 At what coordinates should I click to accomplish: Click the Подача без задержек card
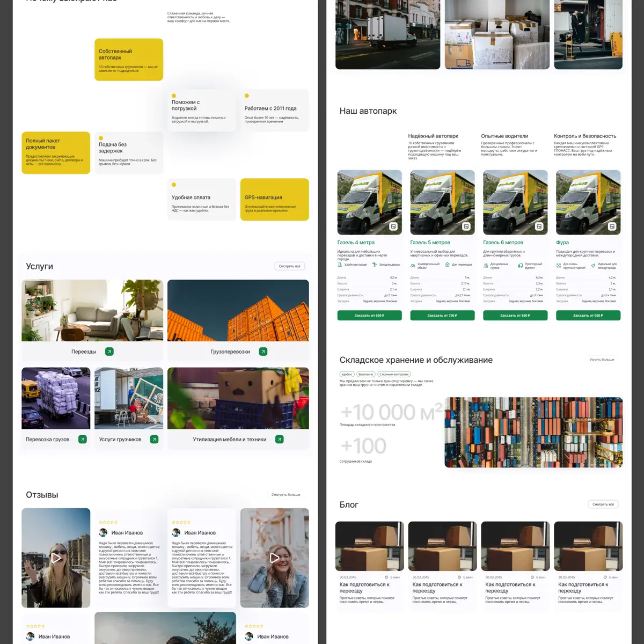pos(129,152)
